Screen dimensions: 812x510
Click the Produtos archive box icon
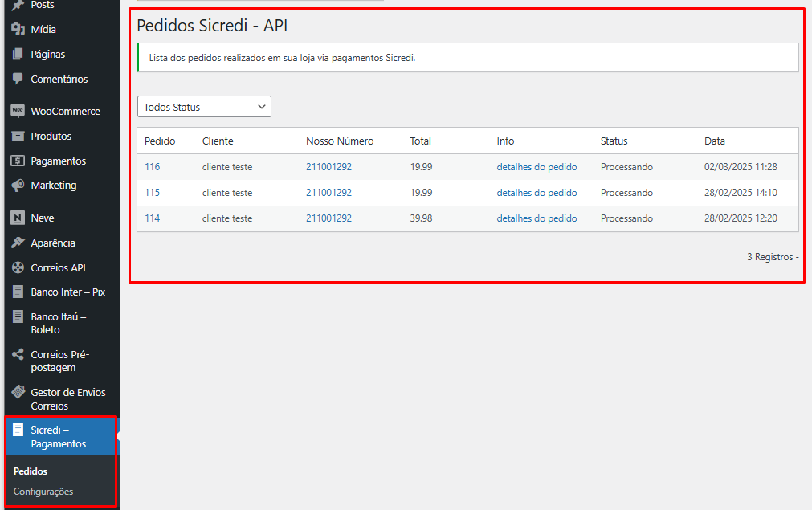[x=18, y=136]
